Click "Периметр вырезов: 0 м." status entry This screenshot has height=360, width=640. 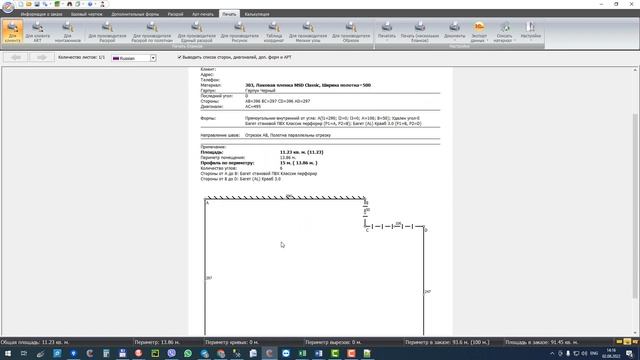click(333, 342)
